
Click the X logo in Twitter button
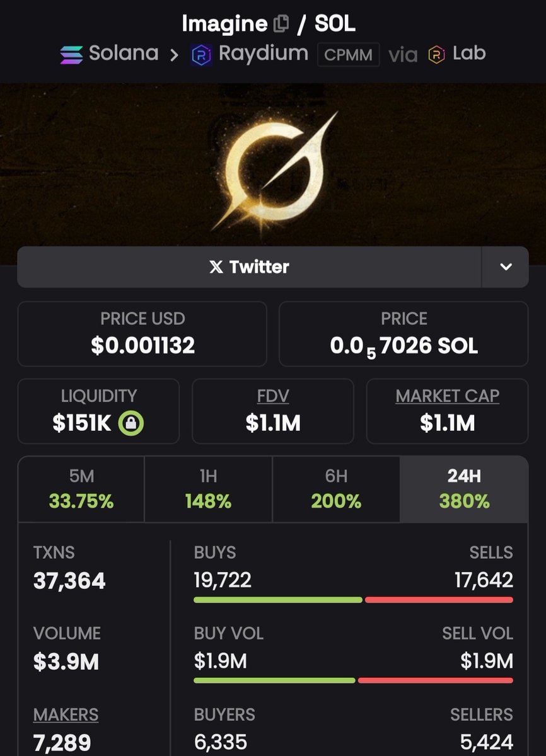pyautogui.click(x=216, y=267)
